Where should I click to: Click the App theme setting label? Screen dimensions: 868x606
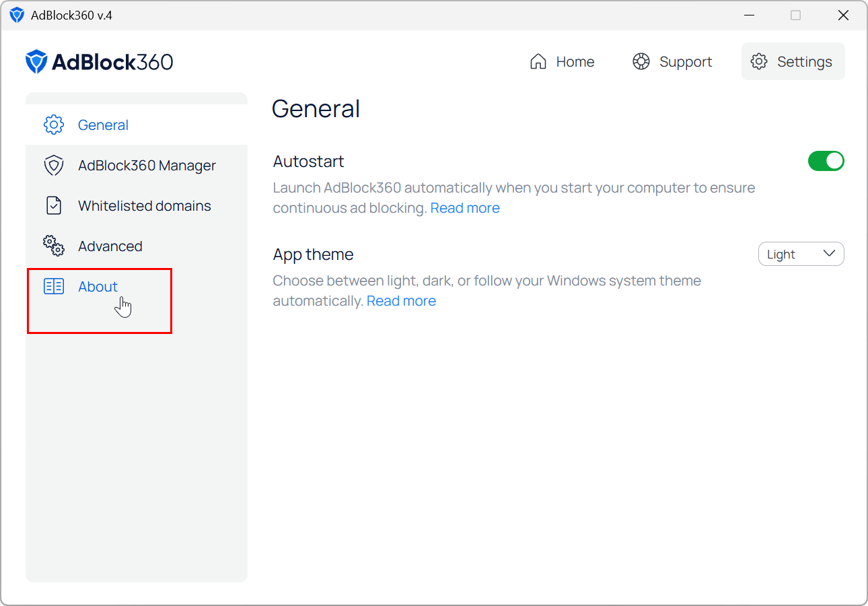click(x=314, y=255)
